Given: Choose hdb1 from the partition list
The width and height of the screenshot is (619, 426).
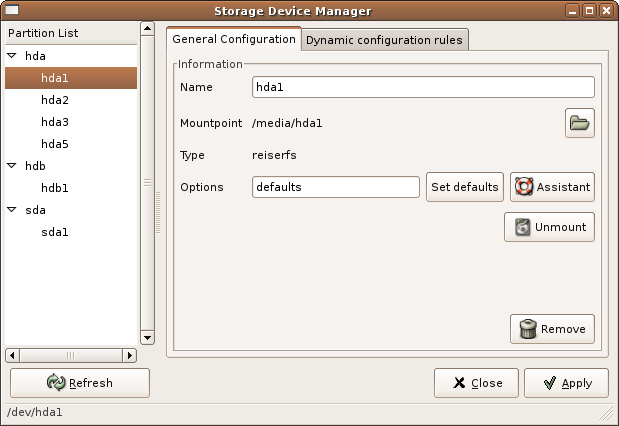Looking at the screenshot, I should tap(55, 188).
